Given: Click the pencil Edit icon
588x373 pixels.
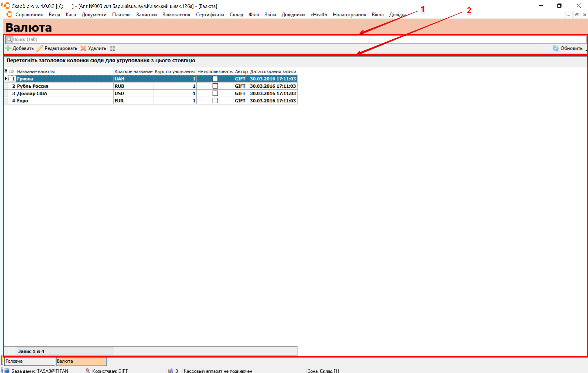Looking at the screenshot, I should [40, 48].
